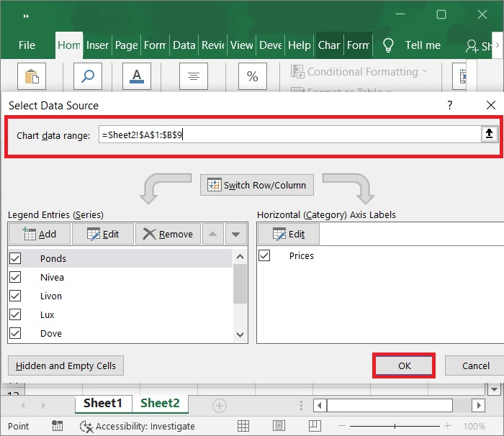The width and height of the screenshot is (504, 436).
Task: Click the percent Number format icon
Action: click(x=253, y=76)
